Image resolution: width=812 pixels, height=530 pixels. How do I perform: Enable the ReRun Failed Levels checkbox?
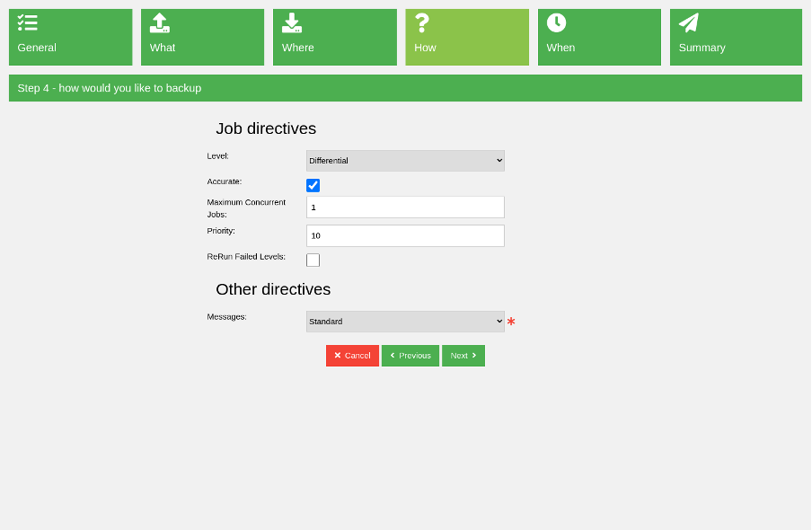(x=313, y=260)
